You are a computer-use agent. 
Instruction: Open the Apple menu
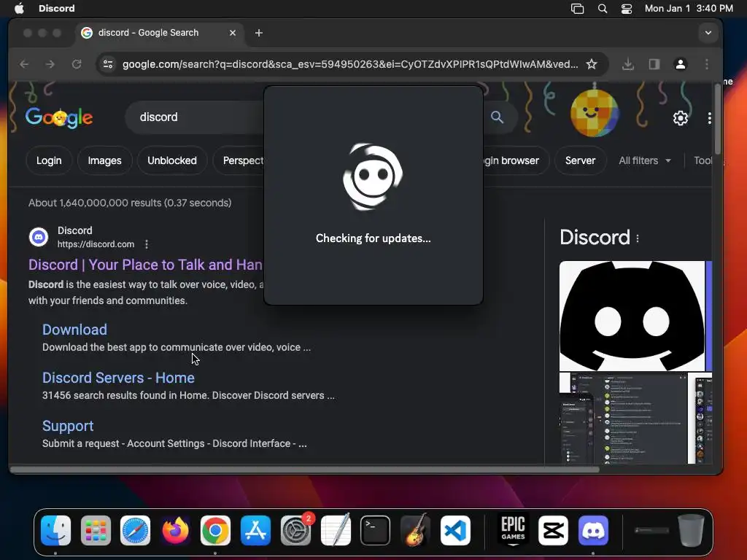click(x=19, y=8)
